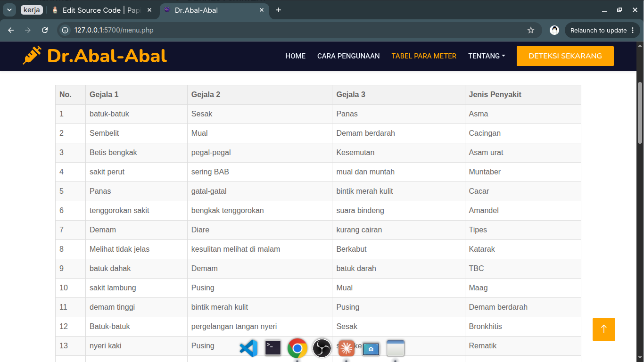Click DETEKSI SEKARANG button
This screenshot has width=644, height=362.
pos(565,56)
